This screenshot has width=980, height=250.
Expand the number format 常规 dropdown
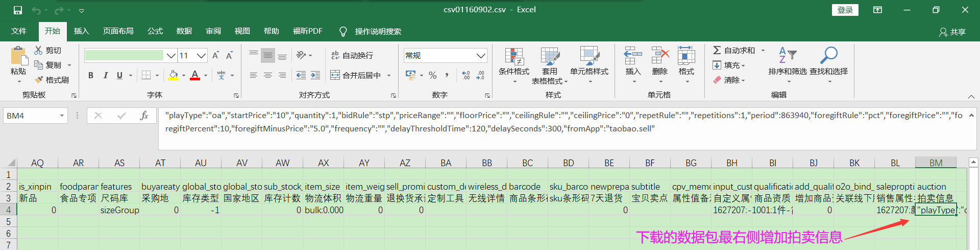point(480,55)
